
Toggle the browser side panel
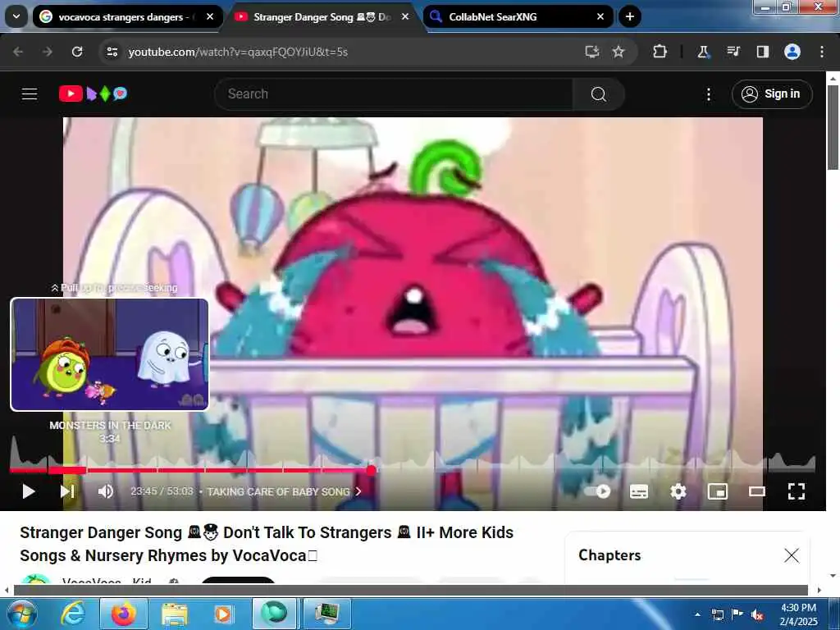pyautogui.click(x=762, y=52)
